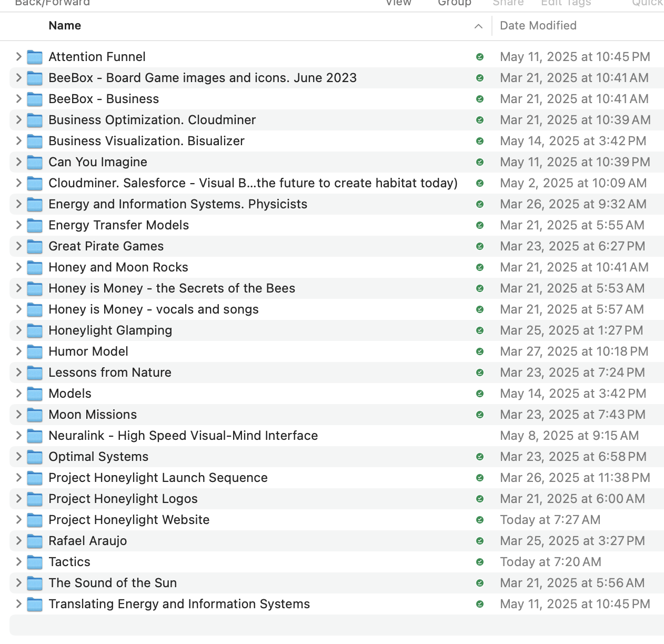The width and height of the screenshot is (664, 644).
Task: Click the Can You Imagine folder icon
Action: pyautogui.click(x=35, y=162)
